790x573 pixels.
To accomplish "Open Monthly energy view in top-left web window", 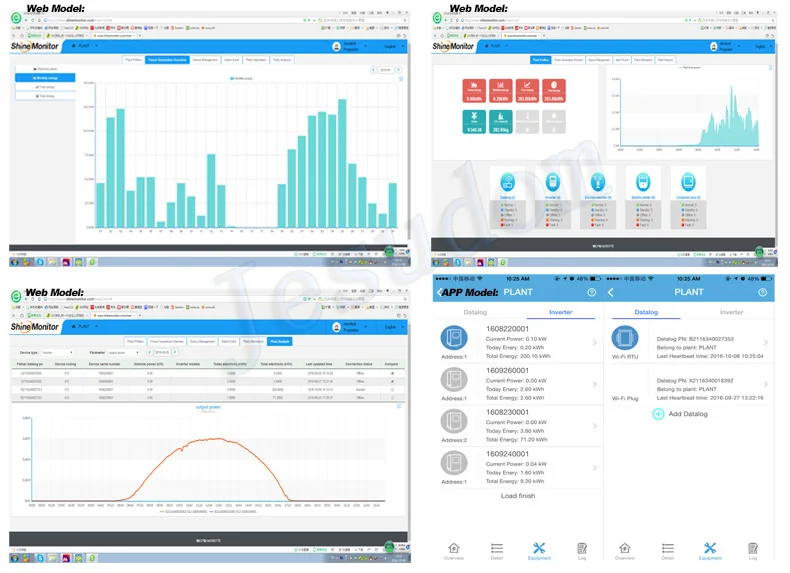I will coord(45,78).
